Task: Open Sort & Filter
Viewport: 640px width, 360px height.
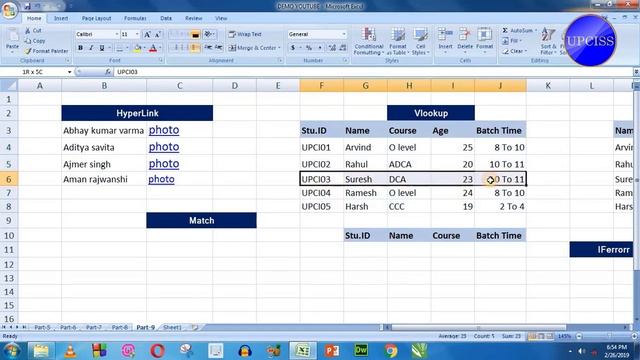Action: (548, 41)
